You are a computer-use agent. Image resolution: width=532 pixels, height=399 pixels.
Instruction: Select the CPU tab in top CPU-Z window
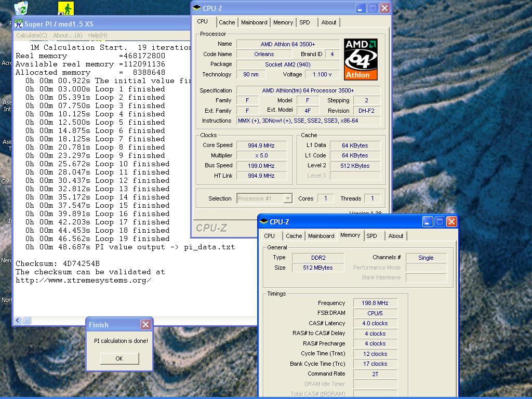coord(203,22)
